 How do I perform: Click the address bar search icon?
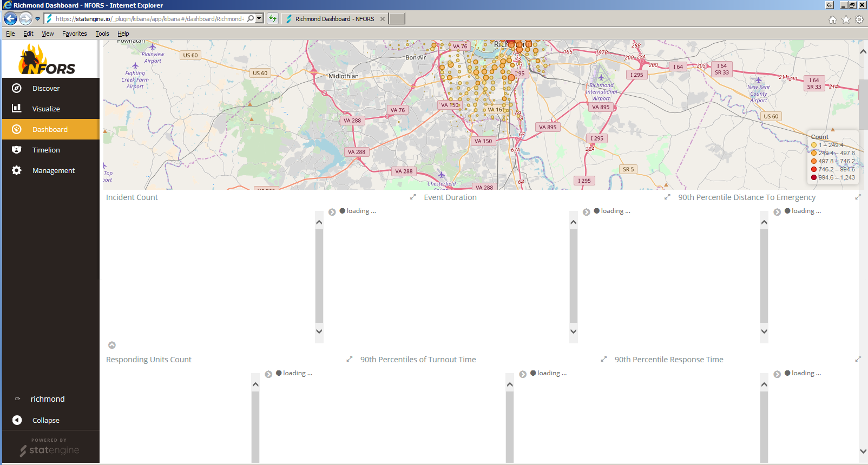tap(251, 18)
